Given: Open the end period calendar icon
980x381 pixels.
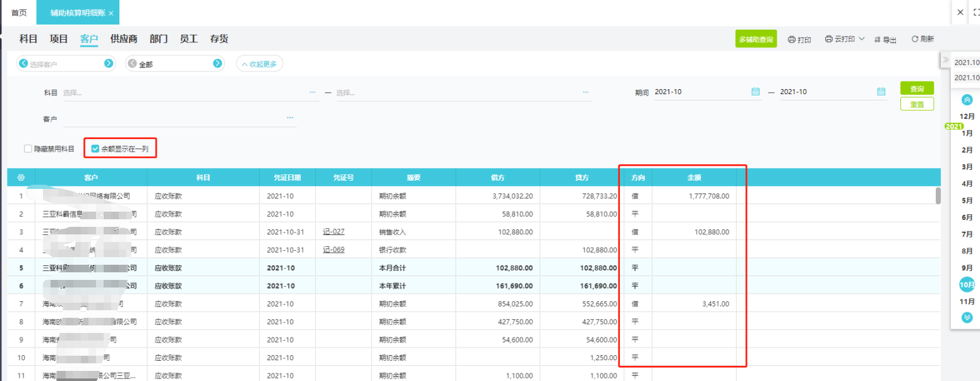Looking at the screenshot, I should click(x=881, y=92).
